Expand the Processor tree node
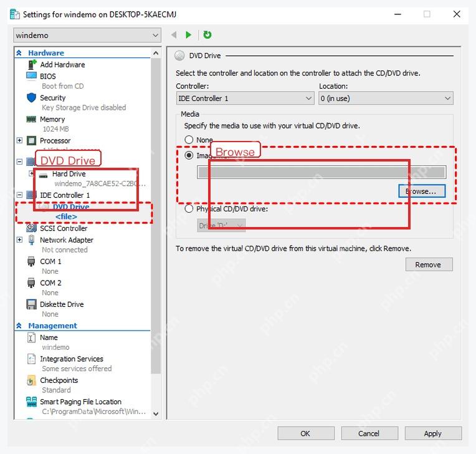Screen dimensions: 476x454 point(19,140)
